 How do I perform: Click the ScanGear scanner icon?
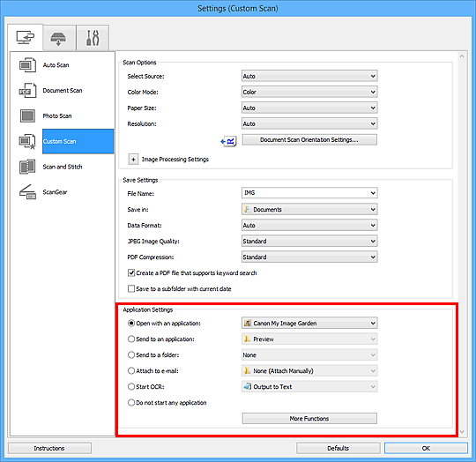[x=27, y=192]
